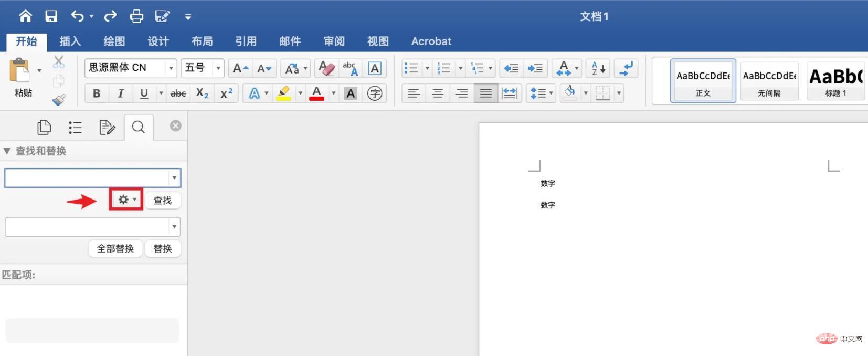This screenshot has width=868, height=356.
Task: Apply the red font color swatch
Action: coord(316,93)
